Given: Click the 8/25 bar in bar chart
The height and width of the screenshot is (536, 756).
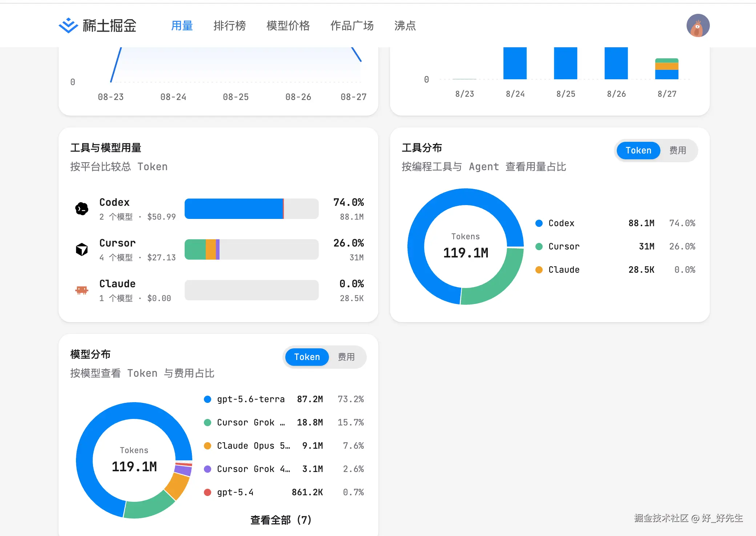Looking at the screenshot, I should tap(566, 63).
